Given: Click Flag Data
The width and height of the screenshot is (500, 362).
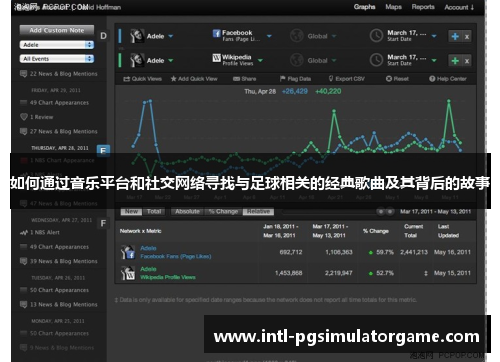Looking at the screenshot, I should [x=295, y=79].
